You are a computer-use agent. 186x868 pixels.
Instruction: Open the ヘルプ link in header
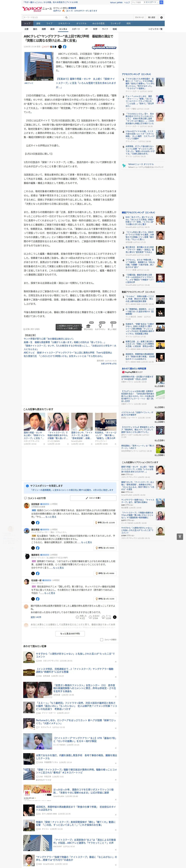[127, 2]
